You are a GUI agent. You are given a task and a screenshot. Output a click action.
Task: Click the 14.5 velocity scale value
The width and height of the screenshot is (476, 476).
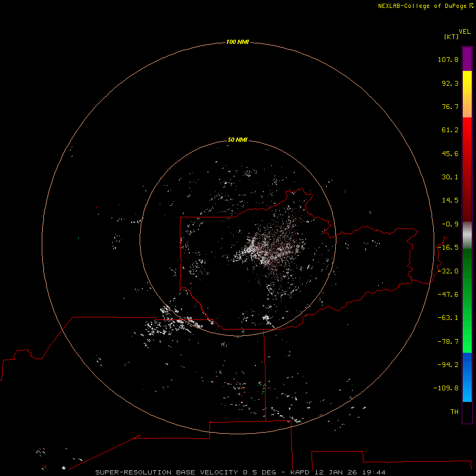(x=450, y=200)
